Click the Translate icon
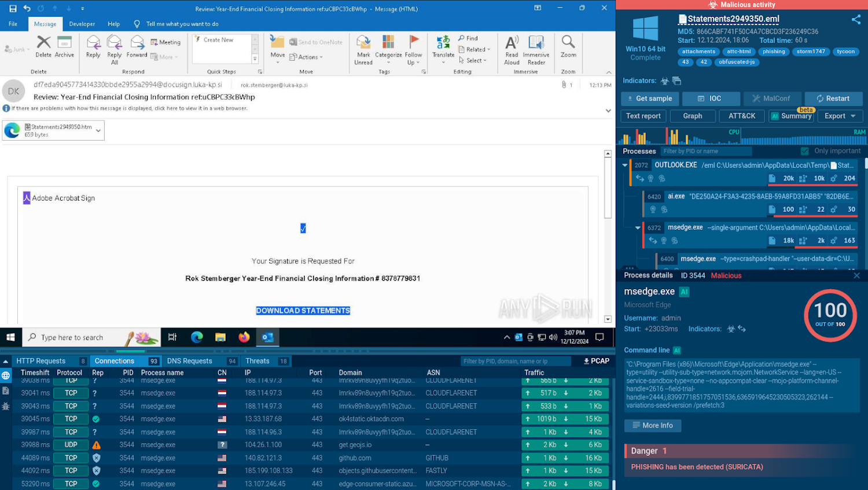 click(x=443, y=42)
